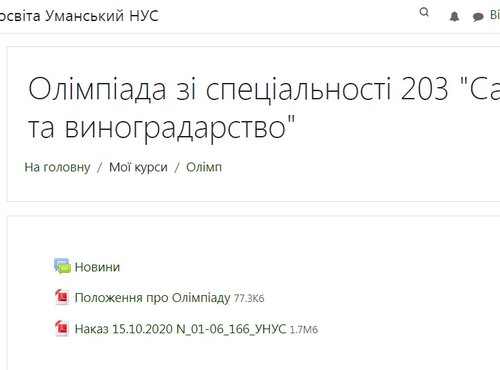
Task: Click the Новини forum icon
Action: coord(62,266)
